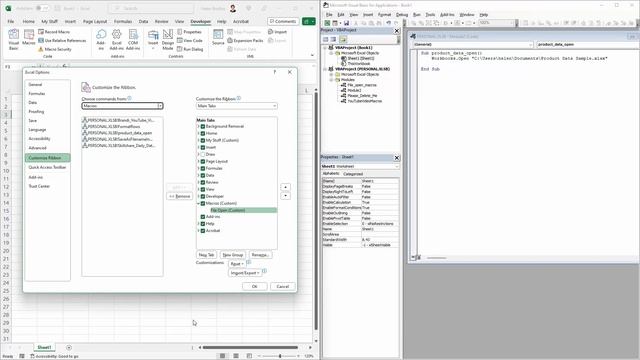
Task: Toggle Use Relative References
Action: point(62,40)
